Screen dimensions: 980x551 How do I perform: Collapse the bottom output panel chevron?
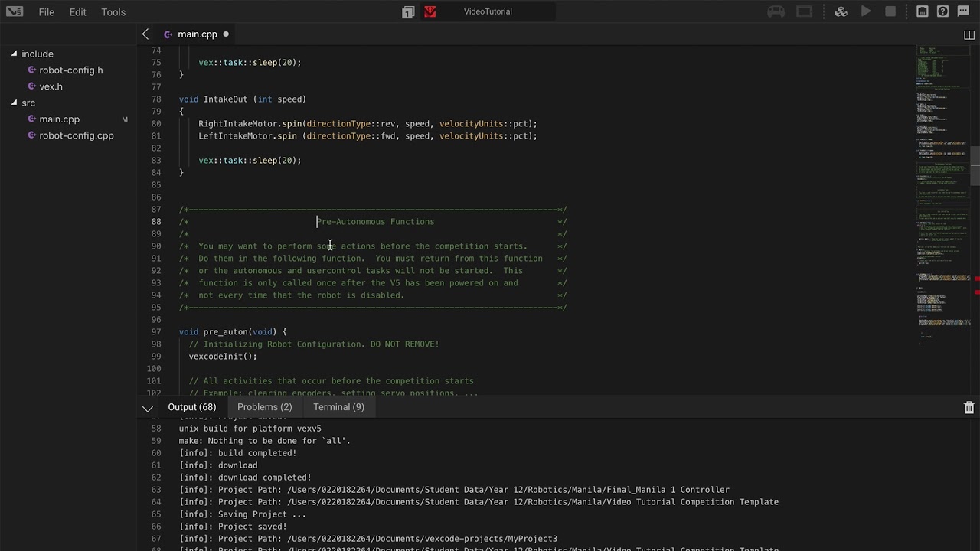pyautogui.click(x=147, y=408)
